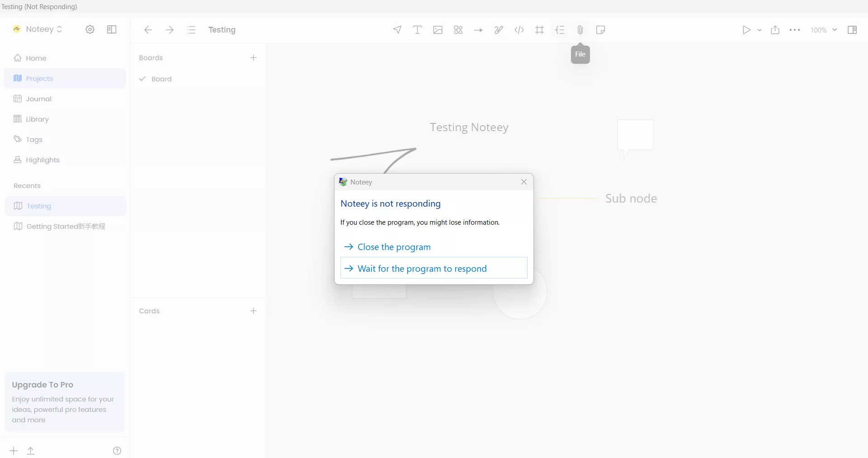The image size is (868, 458).
Task: Select the code block tool
Action: pyautogui.click(x=519, y=30)
